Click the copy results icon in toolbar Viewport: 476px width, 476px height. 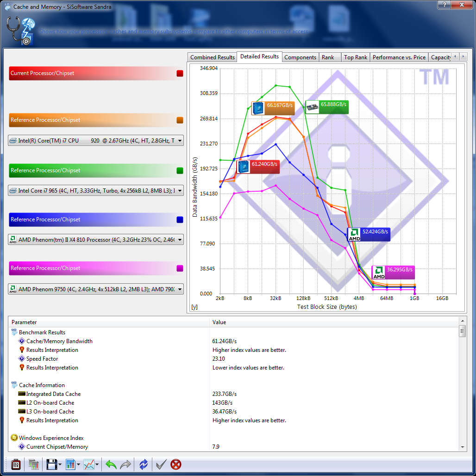(34, 464)
